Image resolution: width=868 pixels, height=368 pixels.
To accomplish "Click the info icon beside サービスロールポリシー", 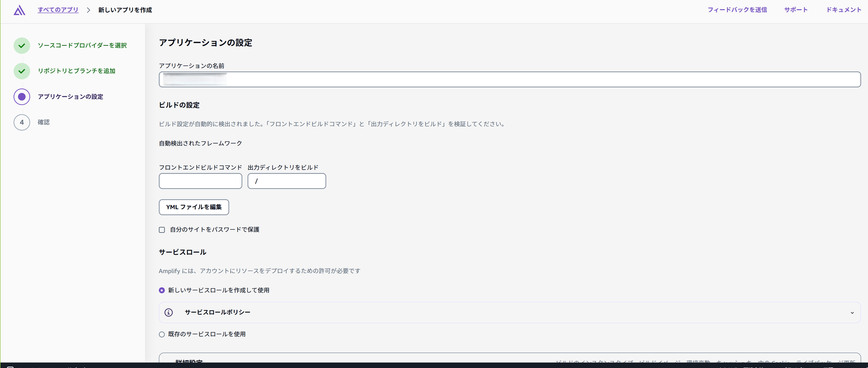I will coord(169,312).
